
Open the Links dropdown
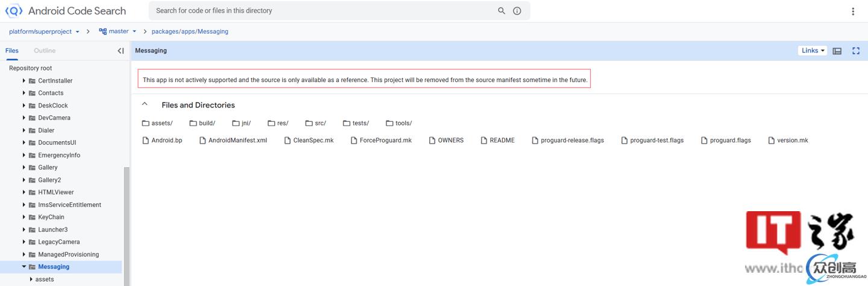(813, 51)
